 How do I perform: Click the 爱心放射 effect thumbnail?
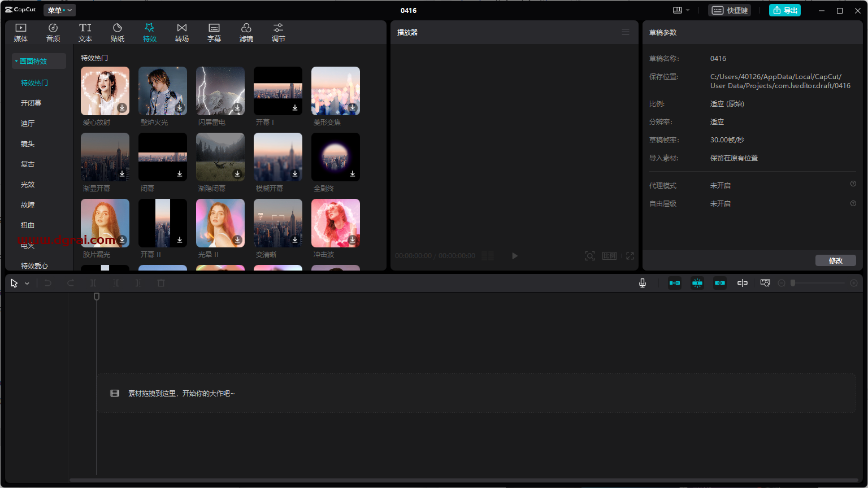[x=105, y=91]
